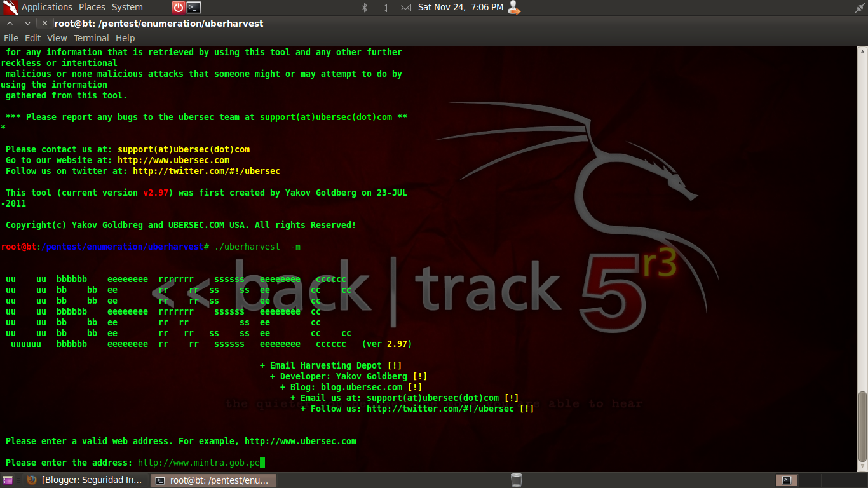The width and height of the screenshot is (868, 488).
Task: Open the date and time clock
Action: coord(461,7)
